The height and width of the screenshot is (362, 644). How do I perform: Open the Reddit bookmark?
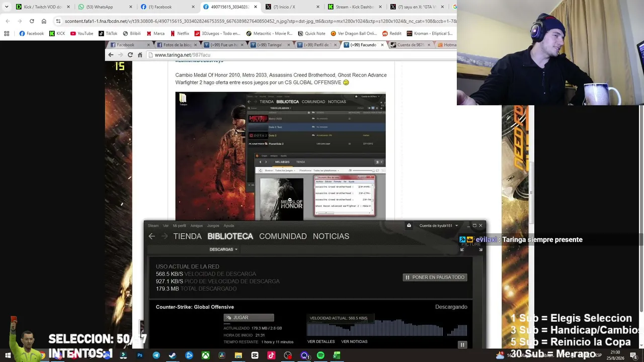point(392,34)
